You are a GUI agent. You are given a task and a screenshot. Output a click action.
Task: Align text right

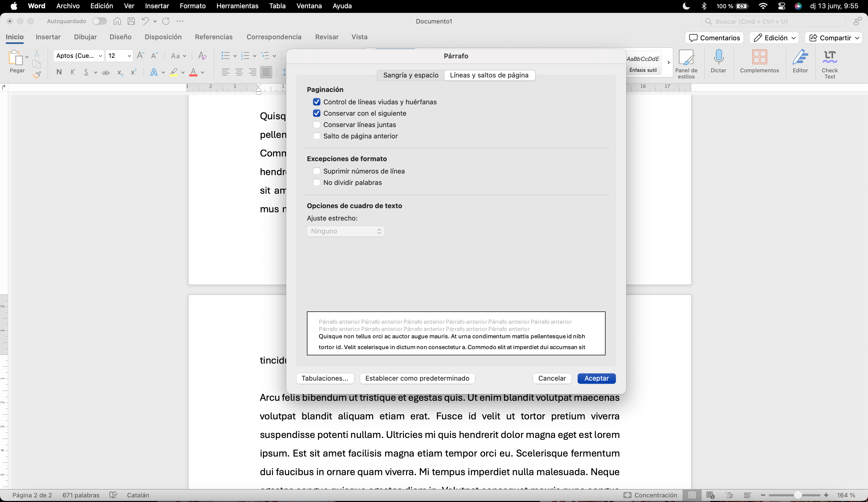tap(252, 72)
